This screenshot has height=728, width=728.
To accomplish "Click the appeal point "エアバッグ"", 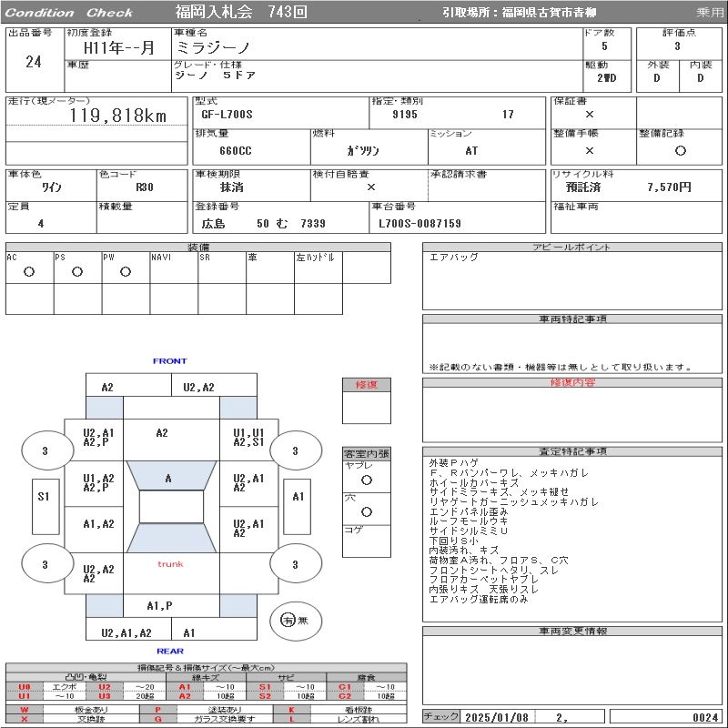I will 453,257.
